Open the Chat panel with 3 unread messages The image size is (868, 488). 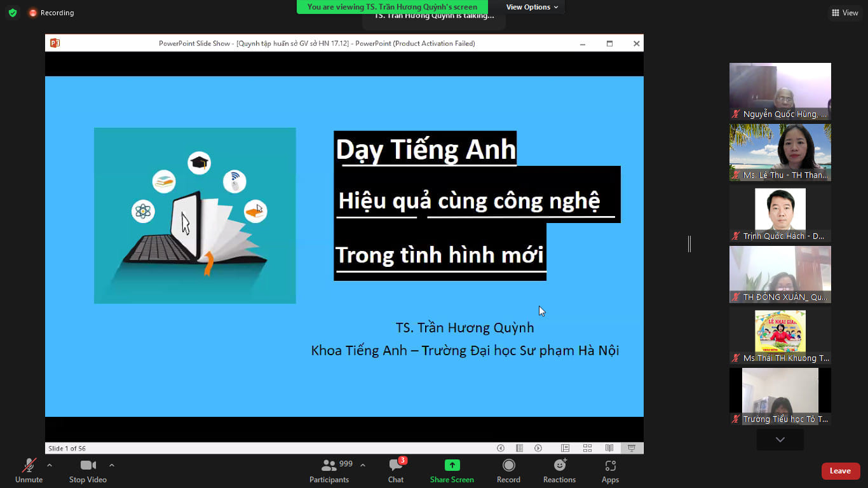(396, 471)
